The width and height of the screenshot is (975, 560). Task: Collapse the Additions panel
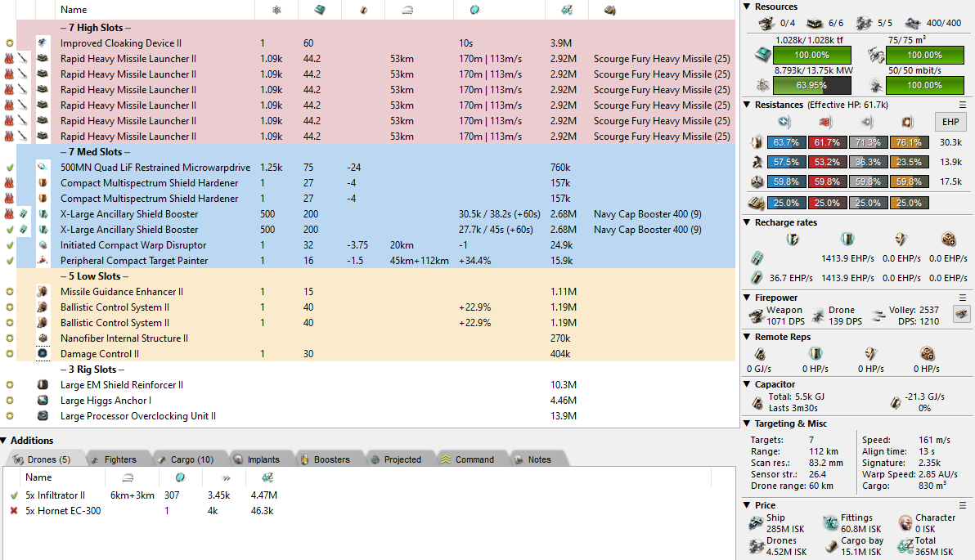pos(5,441)
